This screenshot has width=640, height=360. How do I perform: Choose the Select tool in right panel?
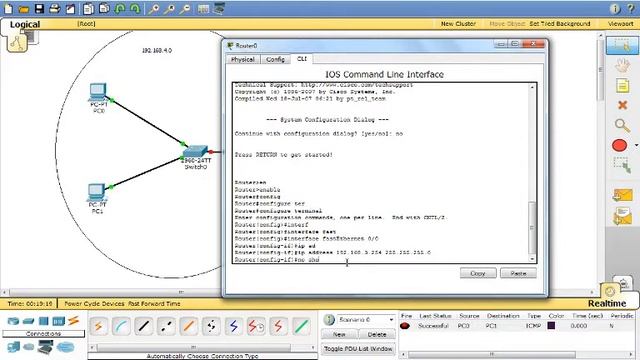pyautogui.click(x=622, y=46)
